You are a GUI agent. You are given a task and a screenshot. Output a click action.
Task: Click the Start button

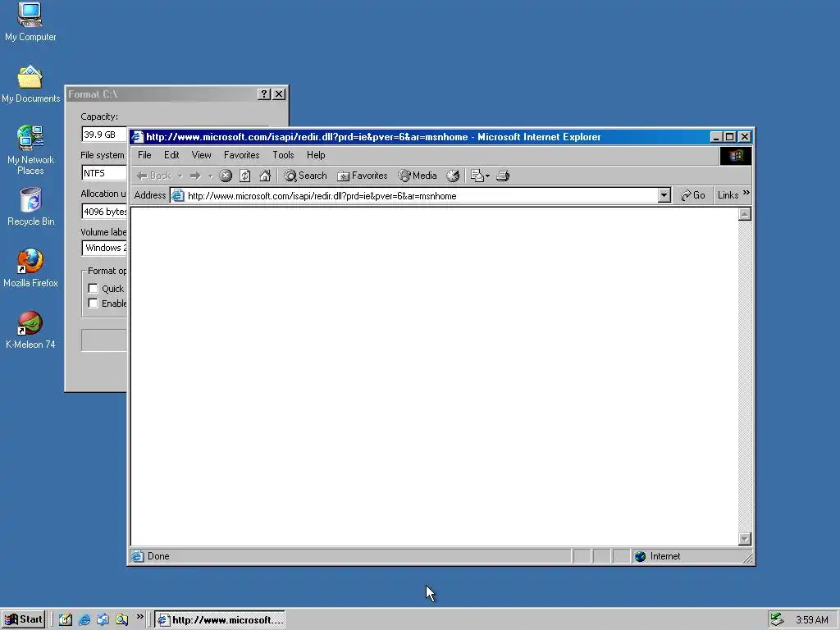click(23, 620)
